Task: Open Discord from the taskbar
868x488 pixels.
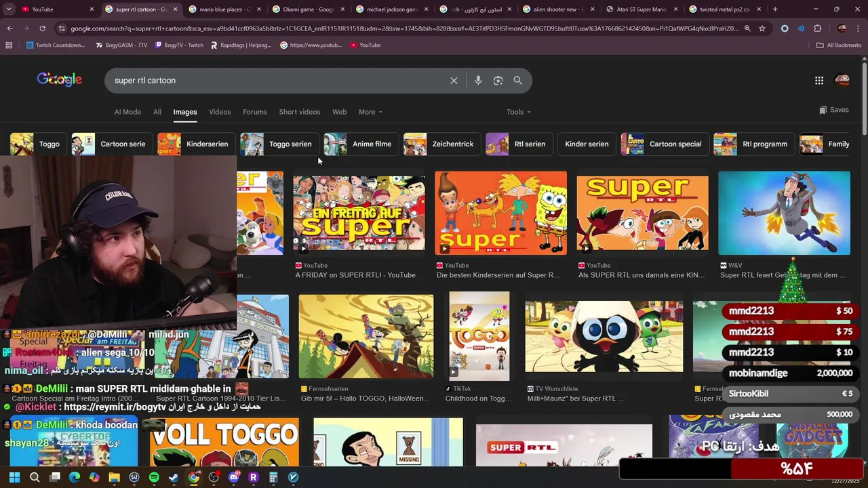Action: pos(234,477)
